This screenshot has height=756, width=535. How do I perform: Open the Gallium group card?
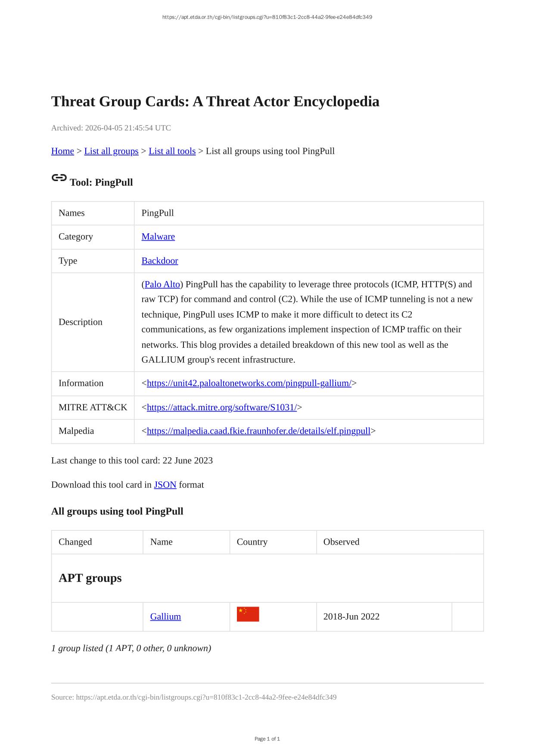coord(165,617)
